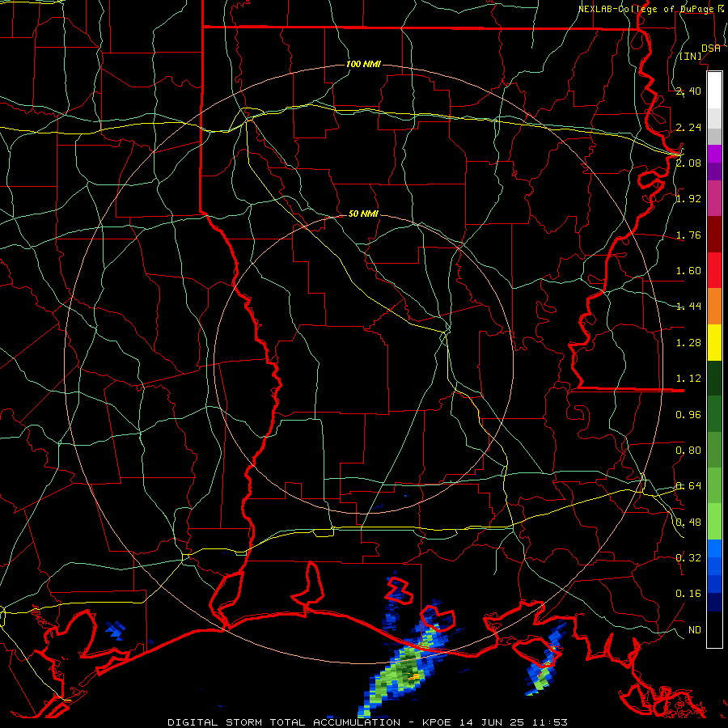The image size is (728, 728).
Task: Select the "DSA" product label
Action: [710, 48]
